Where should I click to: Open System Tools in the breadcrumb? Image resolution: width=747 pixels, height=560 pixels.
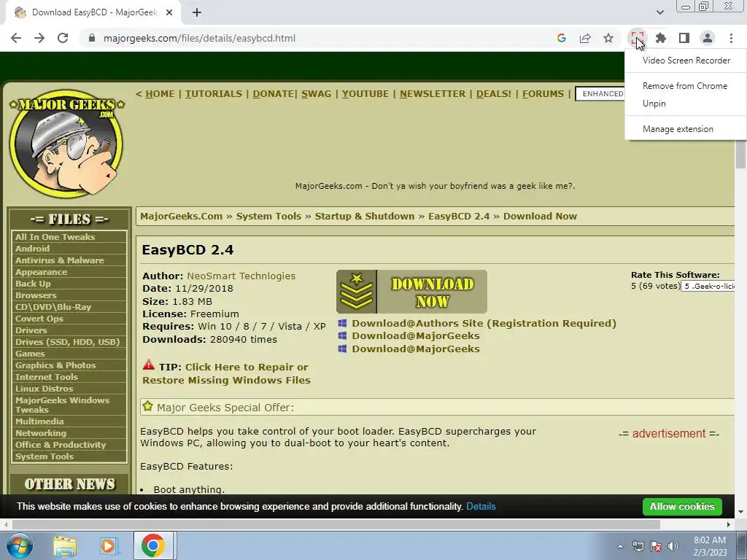coord(268,216)
